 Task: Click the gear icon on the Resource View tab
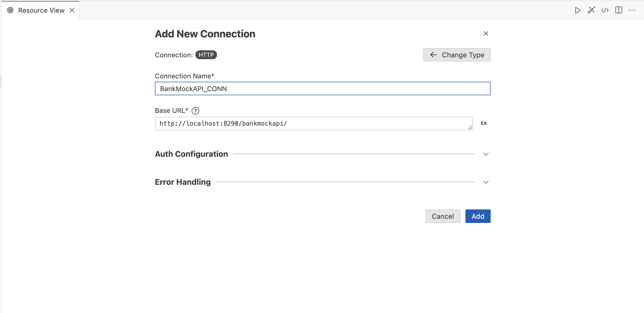[x=10, y=10]
